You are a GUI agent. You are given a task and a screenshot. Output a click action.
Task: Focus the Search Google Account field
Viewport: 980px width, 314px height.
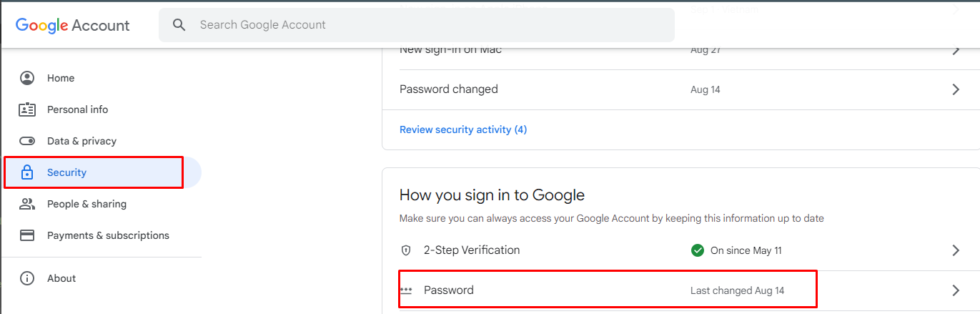pos(429,25)
